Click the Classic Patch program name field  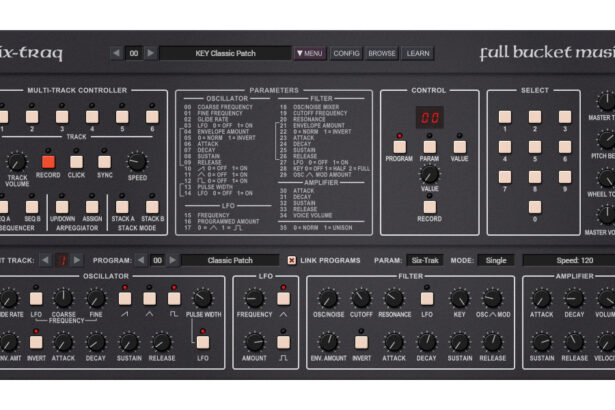230,260
